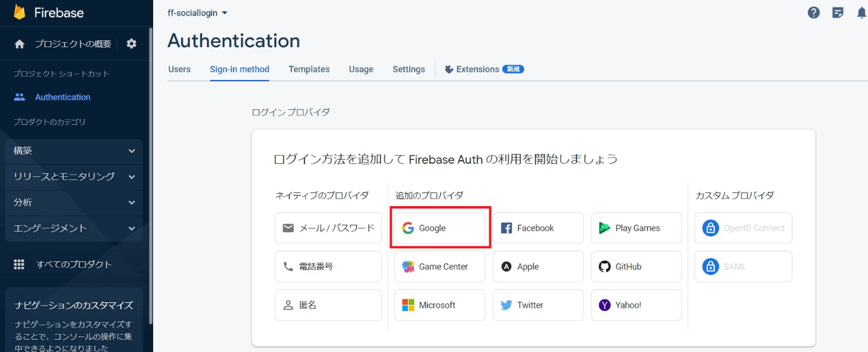Click the プロジェクト ショートカット label
Viewport: 868px width, 352px height.
point(61,73)
